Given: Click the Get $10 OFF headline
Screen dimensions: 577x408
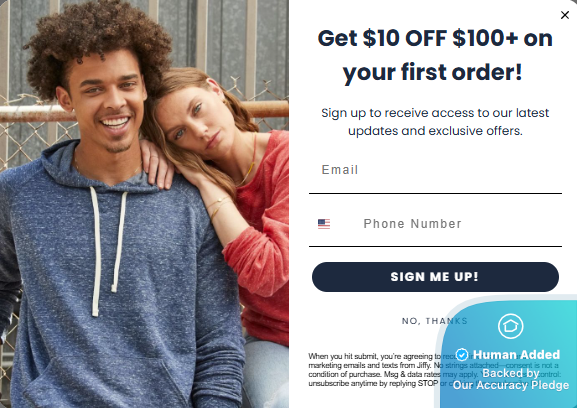Looking at the screenshot, I should pos(435,55).
